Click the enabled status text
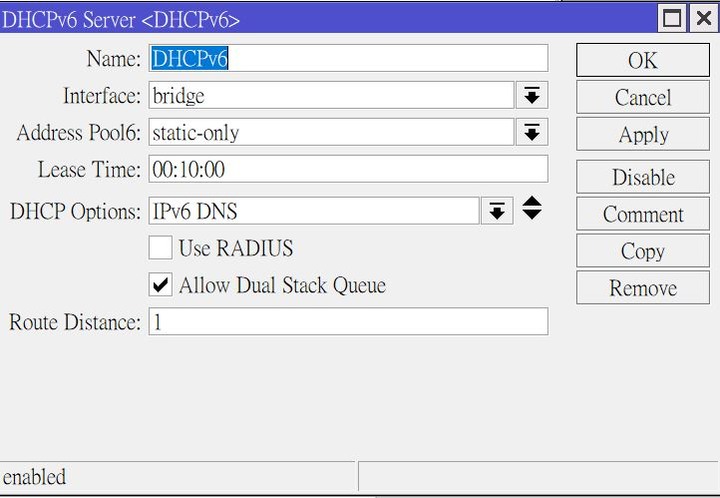This screenshot has height=498, width=720. [34, 477]
